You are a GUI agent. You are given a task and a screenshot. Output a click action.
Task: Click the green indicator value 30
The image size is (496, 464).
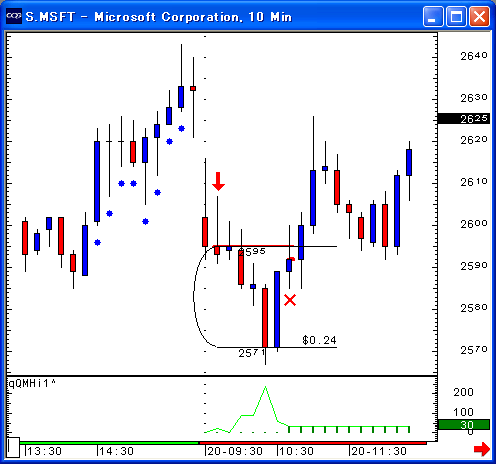(464, 425)
